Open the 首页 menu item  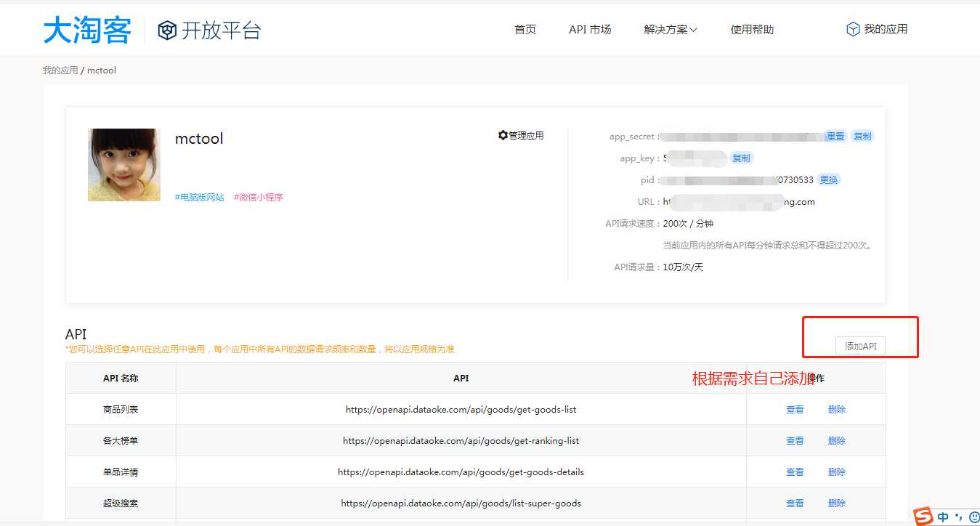click(525, 29)
